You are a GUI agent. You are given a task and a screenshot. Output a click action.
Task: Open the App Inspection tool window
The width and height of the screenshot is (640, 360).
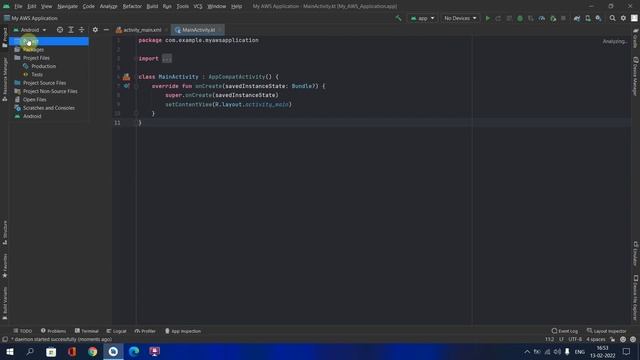(182, 331)
